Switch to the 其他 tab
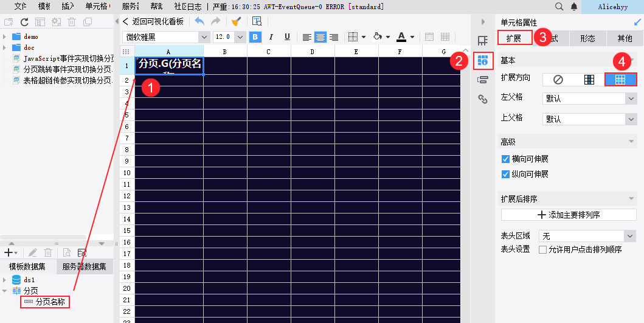The image size is (644, 323). (x=625, y=38)
